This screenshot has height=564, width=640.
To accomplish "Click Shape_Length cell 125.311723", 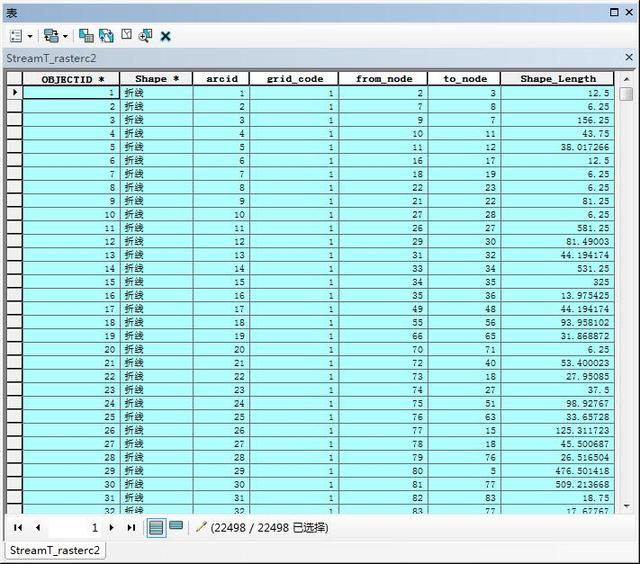I will click(558, 430).
